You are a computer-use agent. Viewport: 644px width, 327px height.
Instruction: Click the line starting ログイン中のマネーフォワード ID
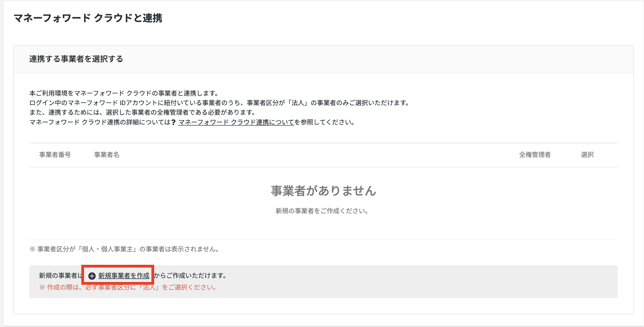(x=219, y=103)
